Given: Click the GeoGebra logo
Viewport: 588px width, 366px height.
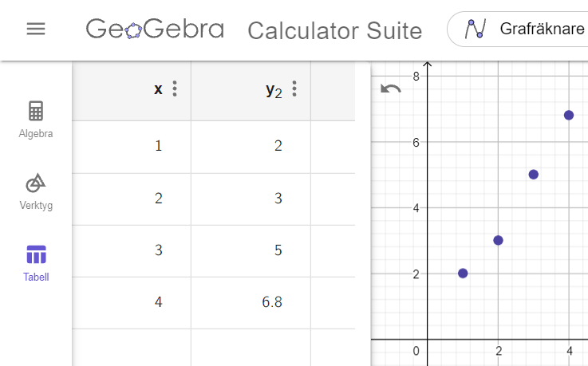Looking at the screenshot, I should tap(154, 30).
